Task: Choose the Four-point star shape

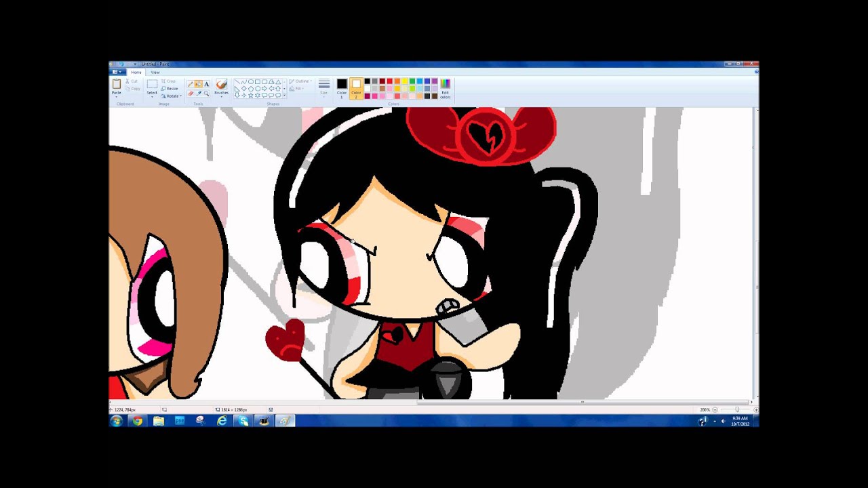Action: coord(244,95)
